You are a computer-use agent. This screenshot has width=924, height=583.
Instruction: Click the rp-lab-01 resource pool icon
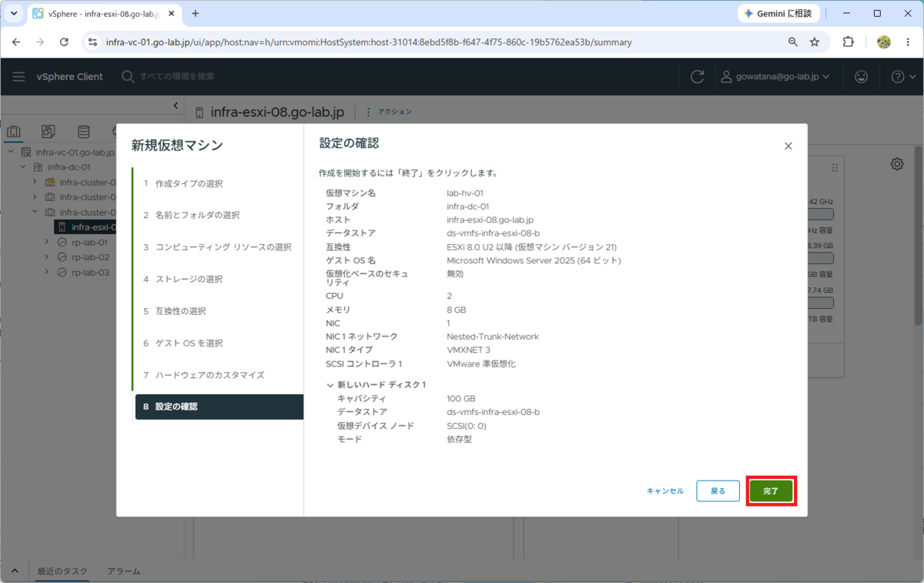[63, 243]
